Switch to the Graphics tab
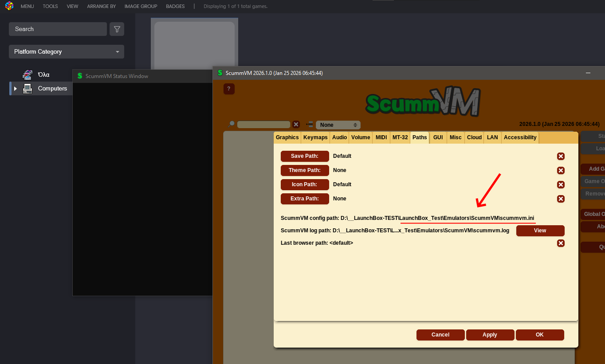 pyautogui.click(x=287, y=137)
